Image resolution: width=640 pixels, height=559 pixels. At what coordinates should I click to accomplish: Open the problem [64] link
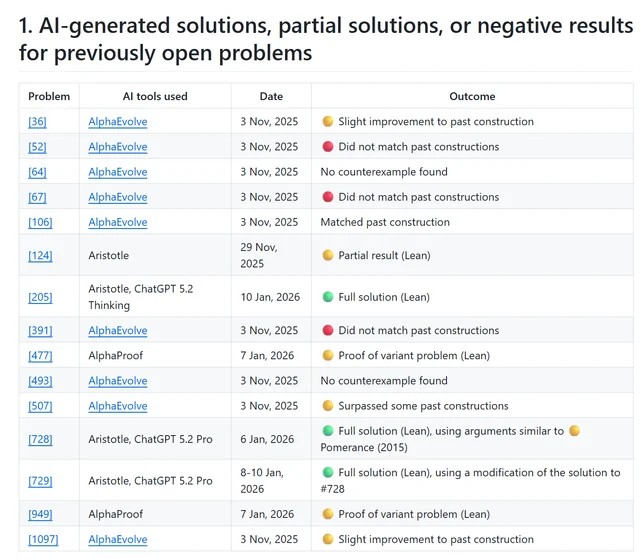(37, 172)
